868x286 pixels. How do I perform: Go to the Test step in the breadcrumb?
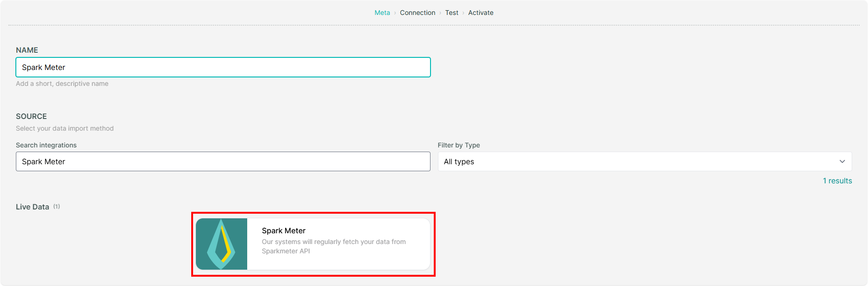[x=451, y=13]
